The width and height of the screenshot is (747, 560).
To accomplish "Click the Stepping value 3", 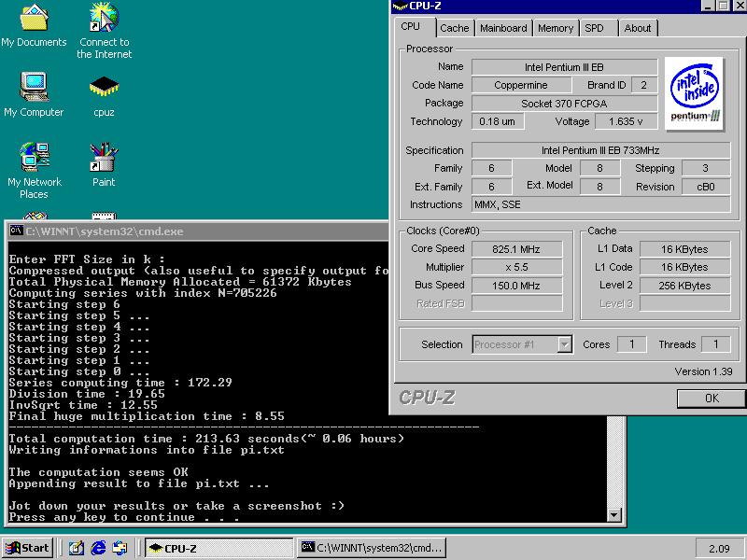I will [706, 168].
